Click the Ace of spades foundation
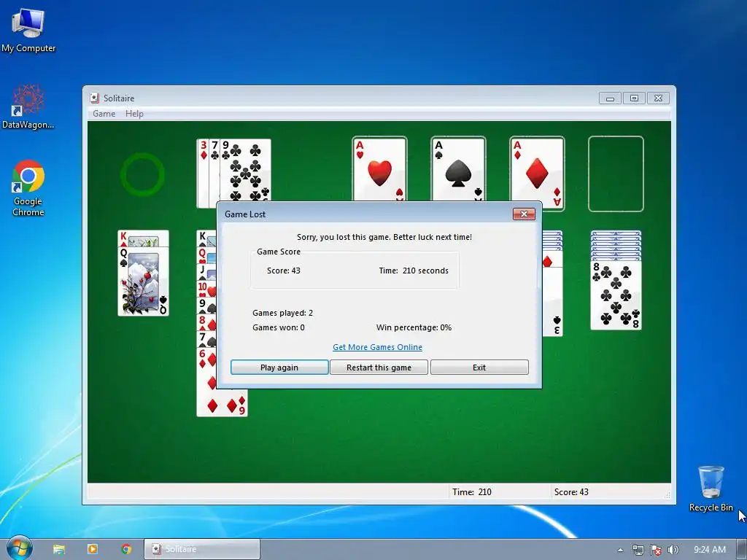 pos(458,169)
